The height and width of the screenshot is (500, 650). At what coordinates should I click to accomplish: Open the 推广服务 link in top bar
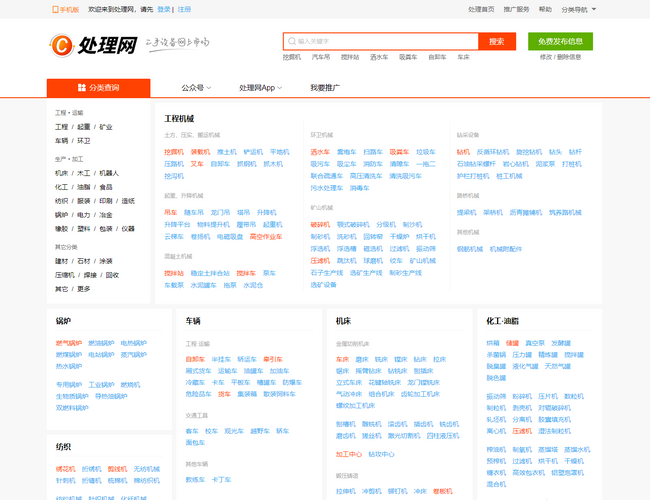(516, 9)
